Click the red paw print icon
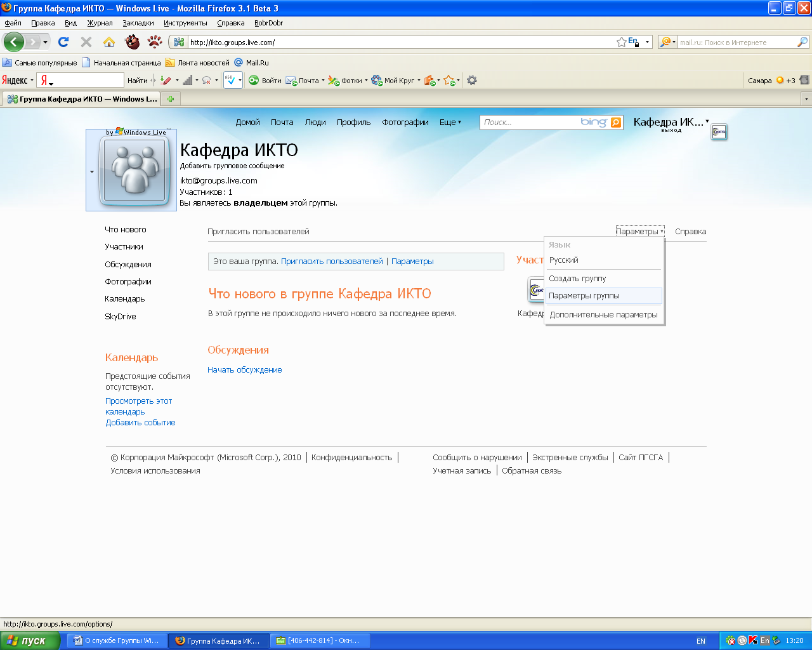The image size is (812, 650). click(x=155, y=42)
